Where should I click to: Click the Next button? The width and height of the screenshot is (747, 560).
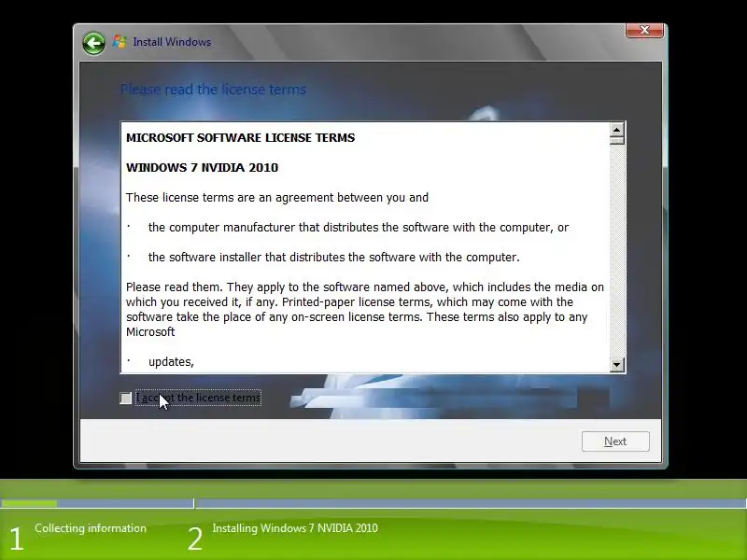coord(615,441)
